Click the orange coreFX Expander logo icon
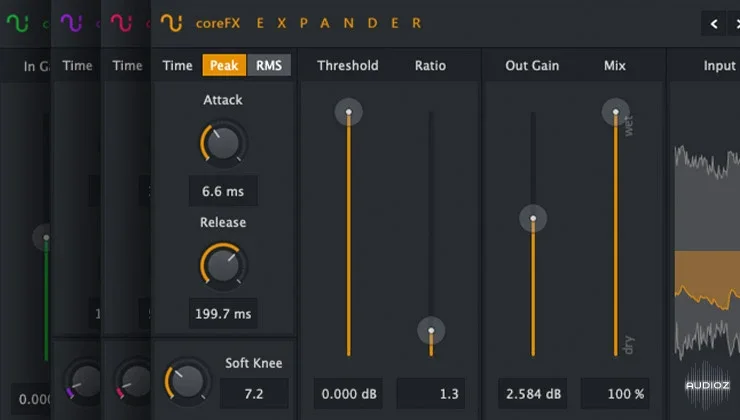This screenshot has width=740, height=420. (171, 22)
